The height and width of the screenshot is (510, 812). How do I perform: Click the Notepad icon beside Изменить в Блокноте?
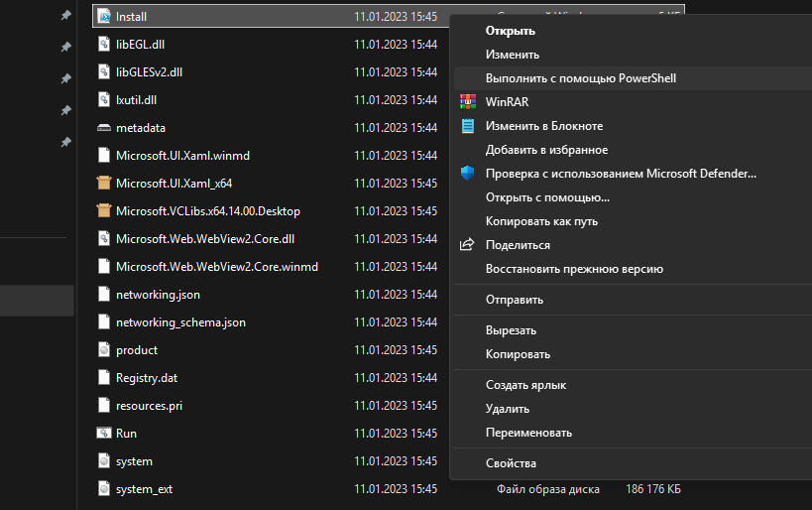coord(468,126)
